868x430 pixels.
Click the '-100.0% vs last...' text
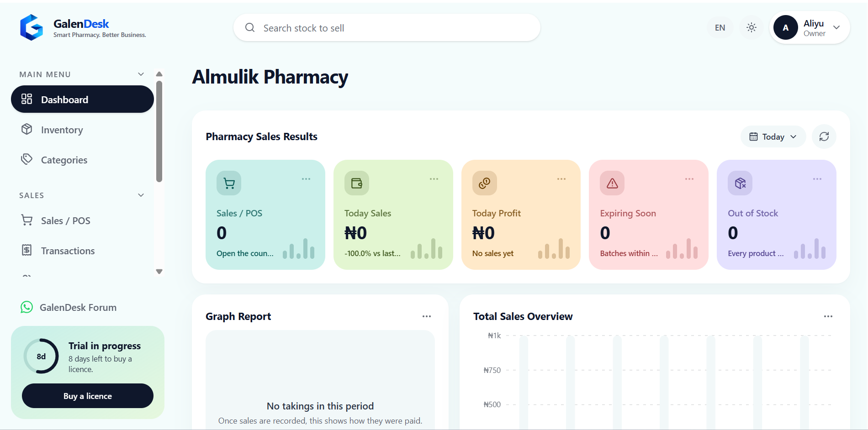pyautogui.click(x=372, y=253)
